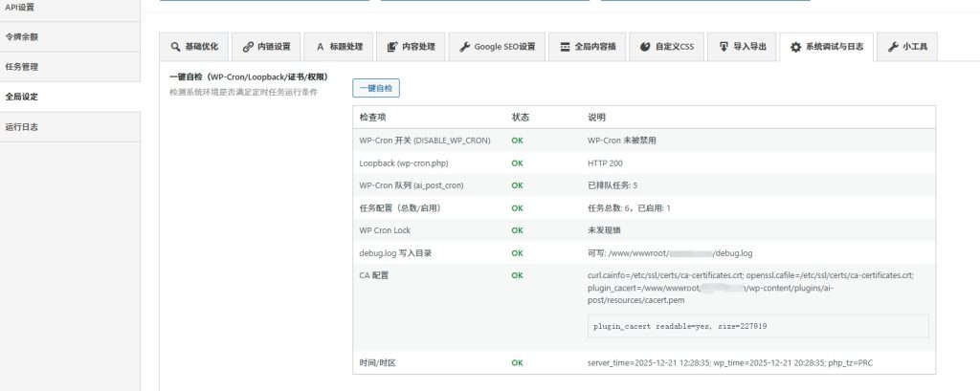
Task: Click the palette icon on 自定义CSS tab
Action: (645, 47)
